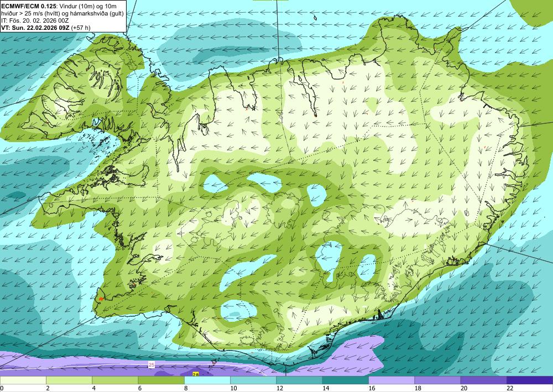This screenshot has height=392, width=553.
Task: Click the 'VT: Sun. 22.02.2026 09Z' valid time
Action: coord(35,28)
